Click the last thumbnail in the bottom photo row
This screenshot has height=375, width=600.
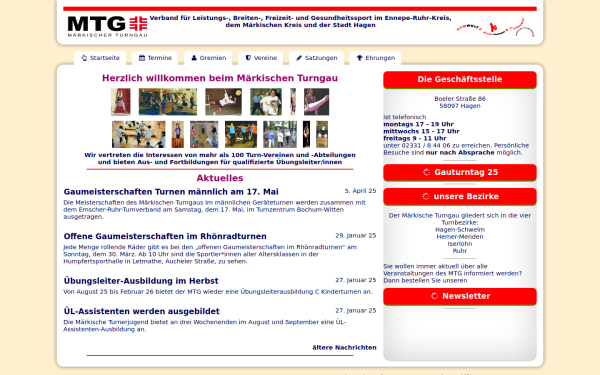click(x=322, y=134)
